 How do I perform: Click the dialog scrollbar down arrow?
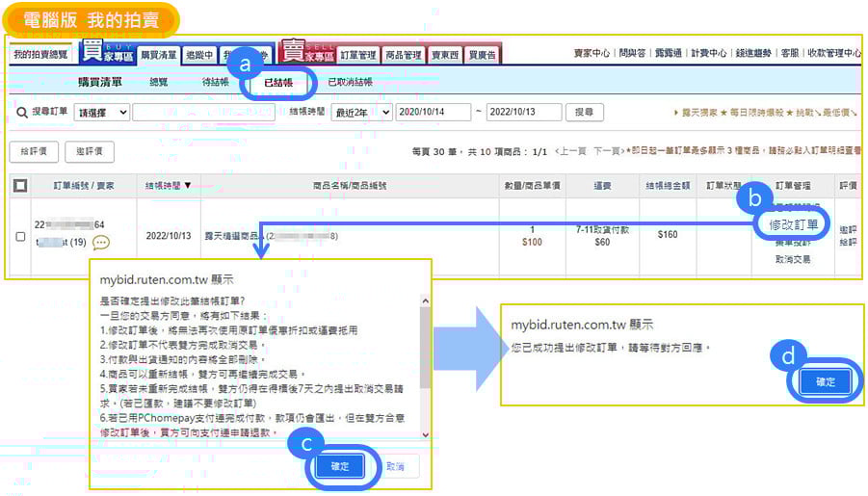pos(425,435)
